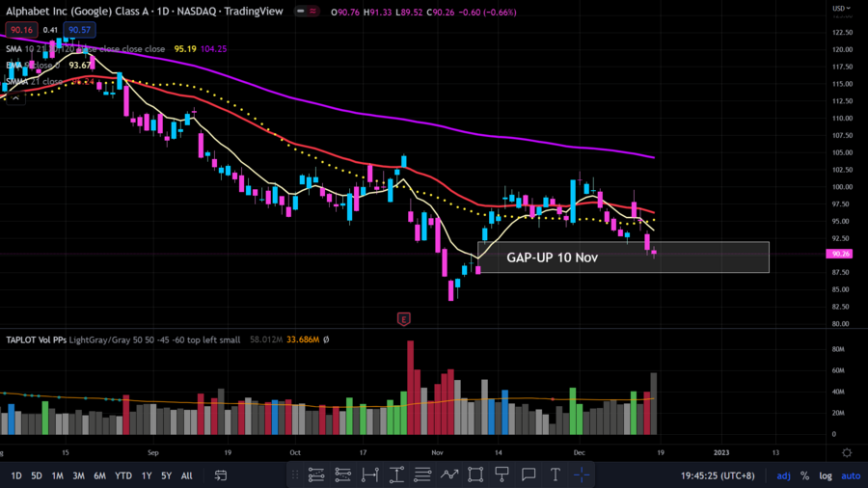Select the Text tool

point(556,474)
